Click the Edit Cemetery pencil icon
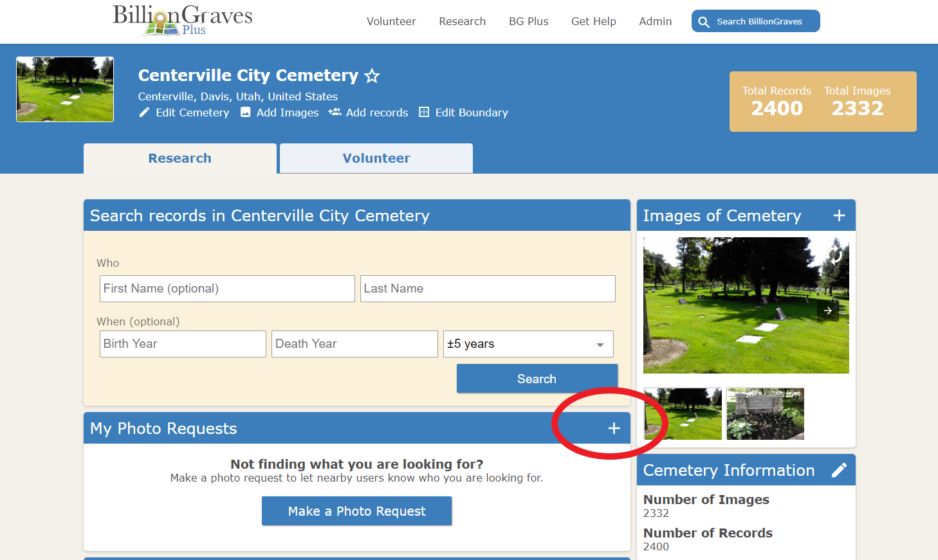Image resolution: width=938 pixels, height=560 pixels. click(x=144, y=113)
